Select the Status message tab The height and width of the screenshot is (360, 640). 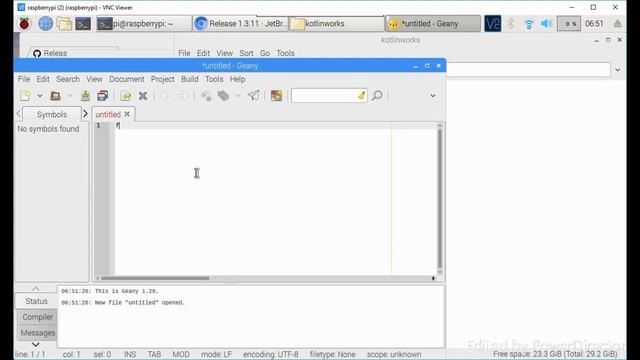(36, 301)
